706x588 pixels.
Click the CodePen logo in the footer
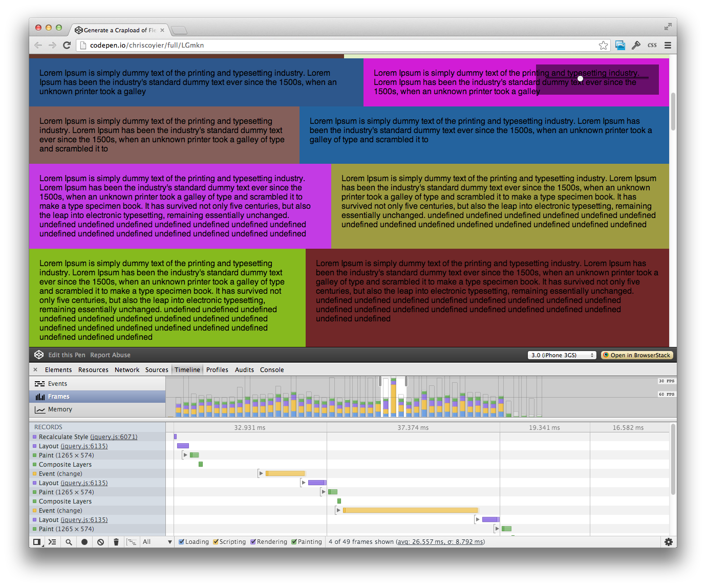click(x=39, y=355)
